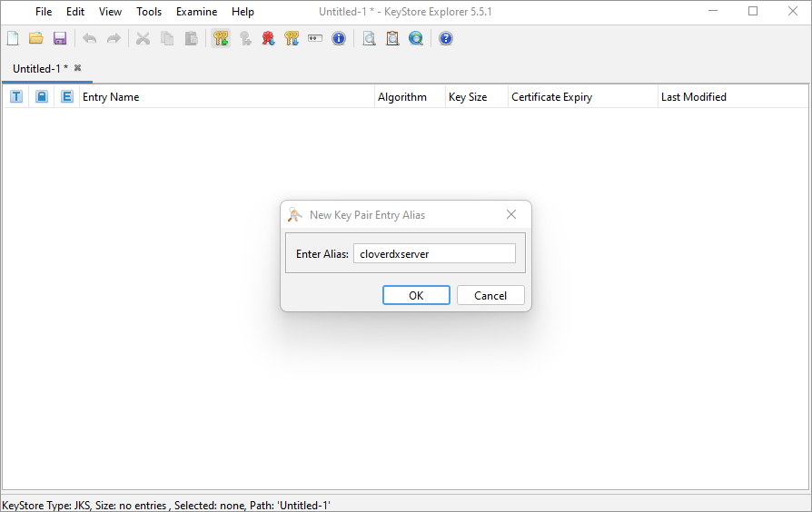Open the Tools menu
Screen dimensions: 812x512
coord(149,12)
